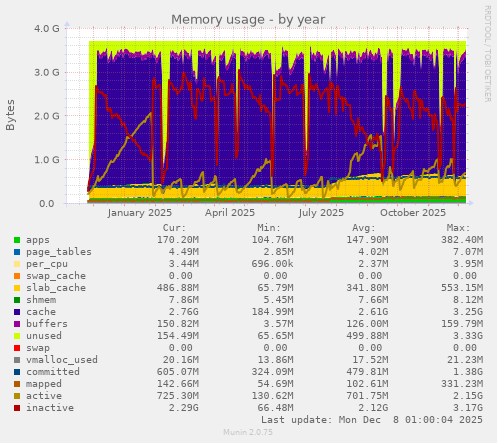Viewport: 497px width, 443px height.
Task: Click the 'Last update' timestamp line
Action: (372, 420)
